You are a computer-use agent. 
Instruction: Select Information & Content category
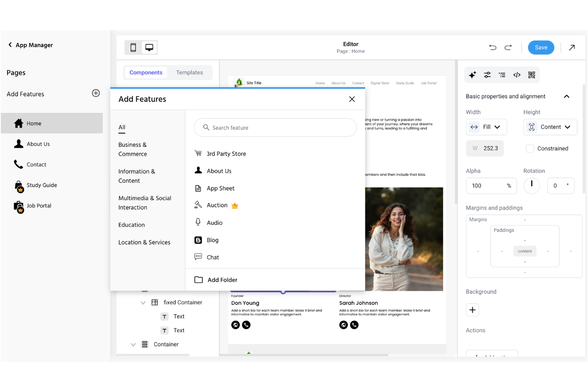pyautogui.click(x=137, y=176)
